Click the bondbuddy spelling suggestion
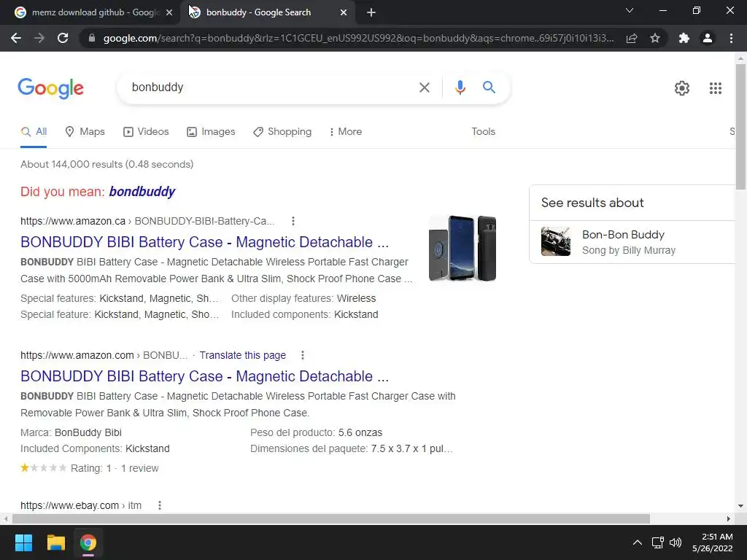Image resolution: width=747 pixels, height=560 pixels. 142,192
